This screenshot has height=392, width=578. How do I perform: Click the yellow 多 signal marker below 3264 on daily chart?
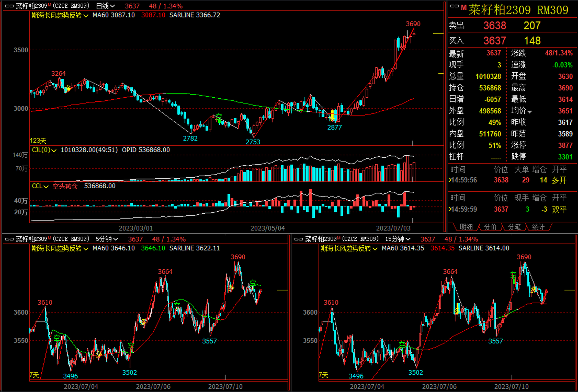pyautogui.click(x=68, y=89)
